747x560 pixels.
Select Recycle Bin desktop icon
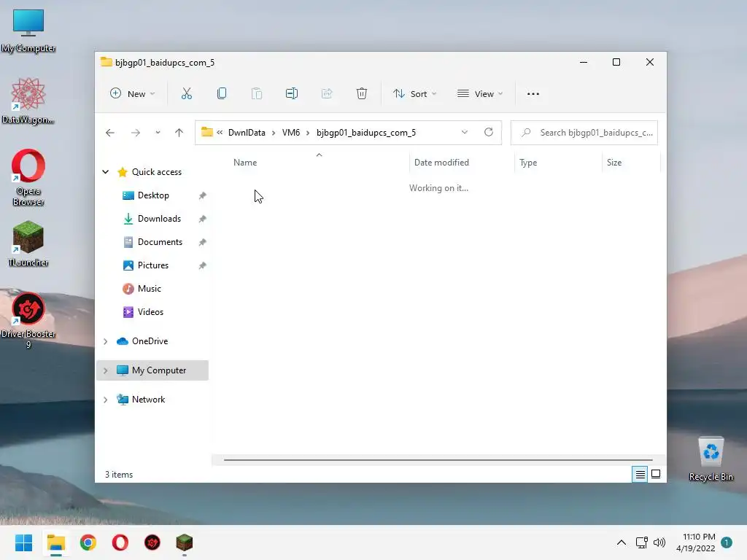pos(711,459)
